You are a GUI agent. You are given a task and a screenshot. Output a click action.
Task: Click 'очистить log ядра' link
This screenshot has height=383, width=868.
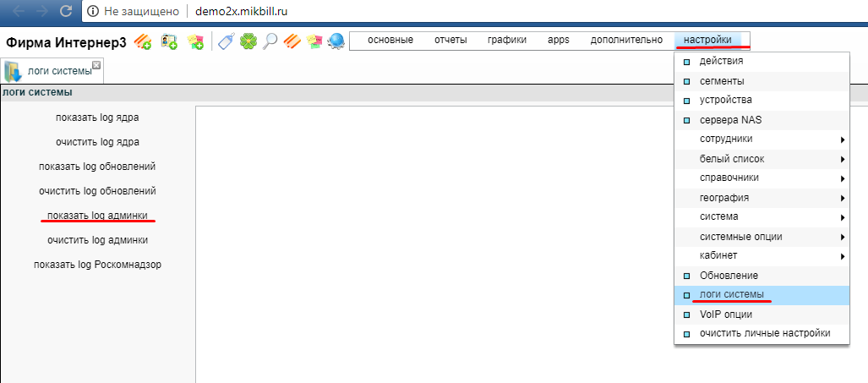click(x=97, y=142)
